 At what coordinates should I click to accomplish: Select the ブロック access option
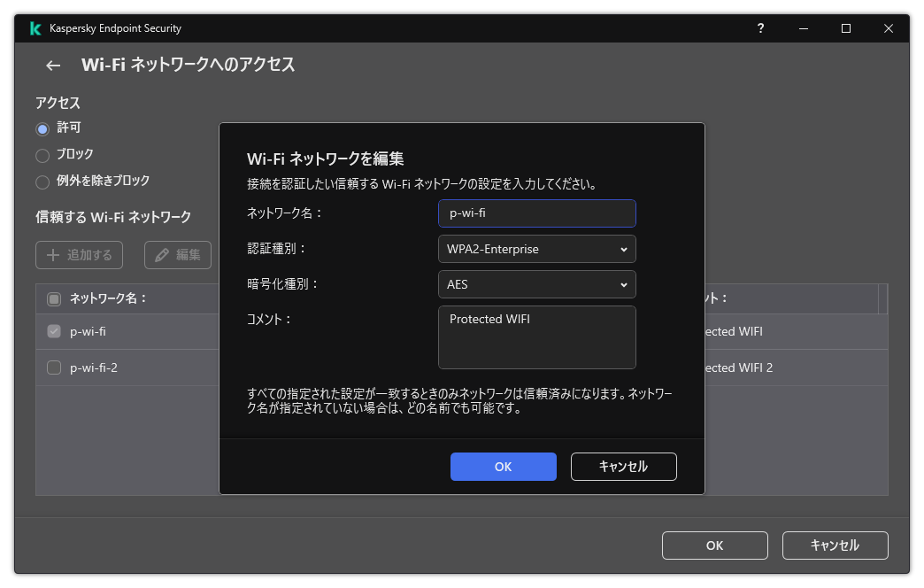(x=42, y=154)
